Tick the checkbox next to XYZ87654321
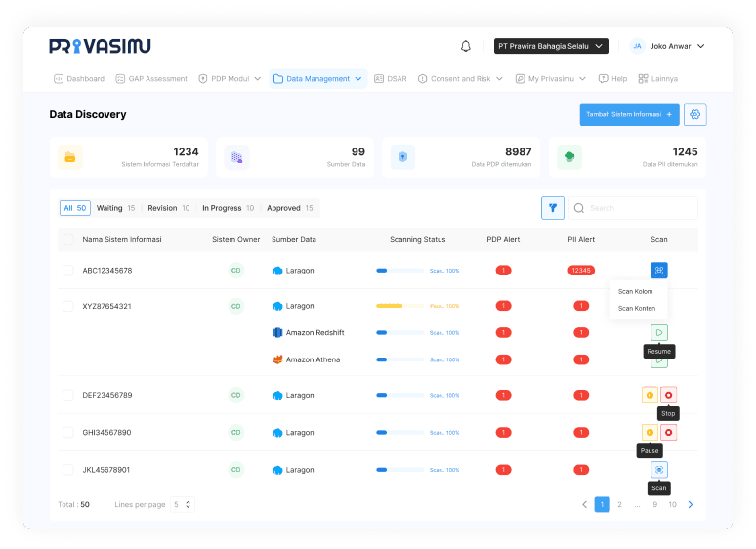 coord(67,306)
